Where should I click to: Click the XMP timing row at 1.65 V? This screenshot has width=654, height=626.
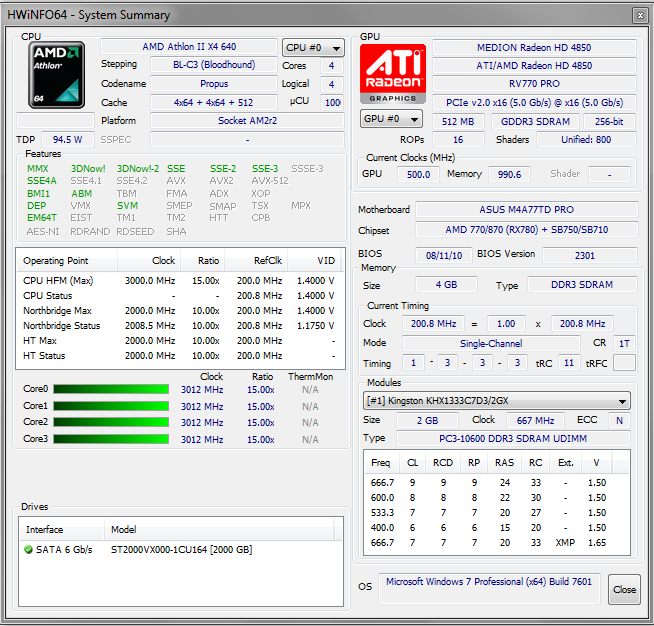coord(496,543)
